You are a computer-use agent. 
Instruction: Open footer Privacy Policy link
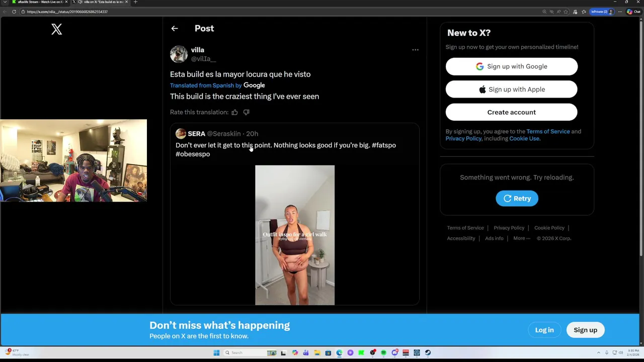pos(509,228)
